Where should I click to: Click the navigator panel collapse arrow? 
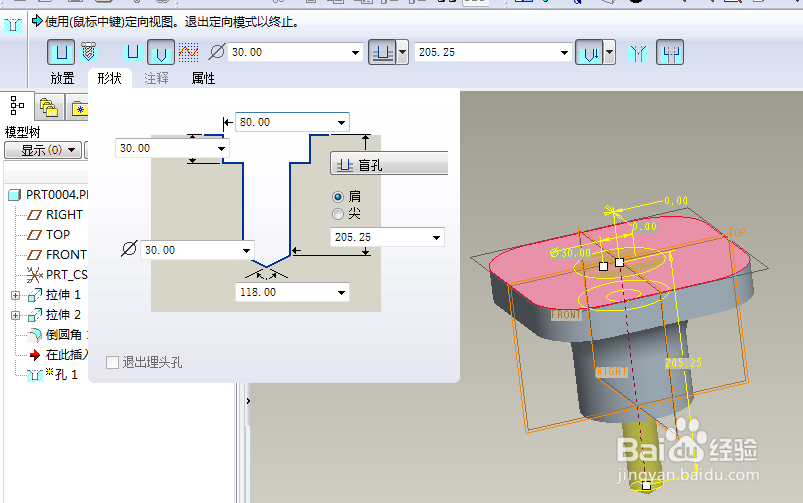(248, 401)
